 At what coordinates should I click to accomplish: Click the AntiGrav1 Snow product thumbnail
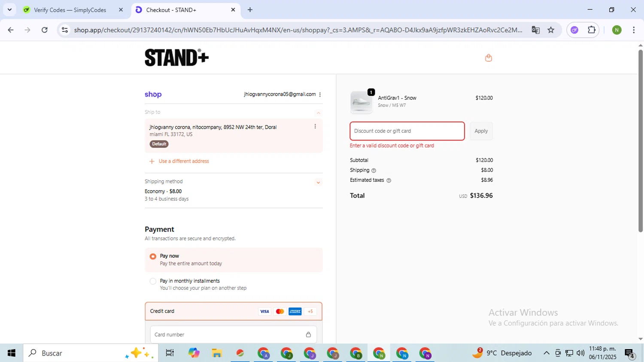coord(361,102)
